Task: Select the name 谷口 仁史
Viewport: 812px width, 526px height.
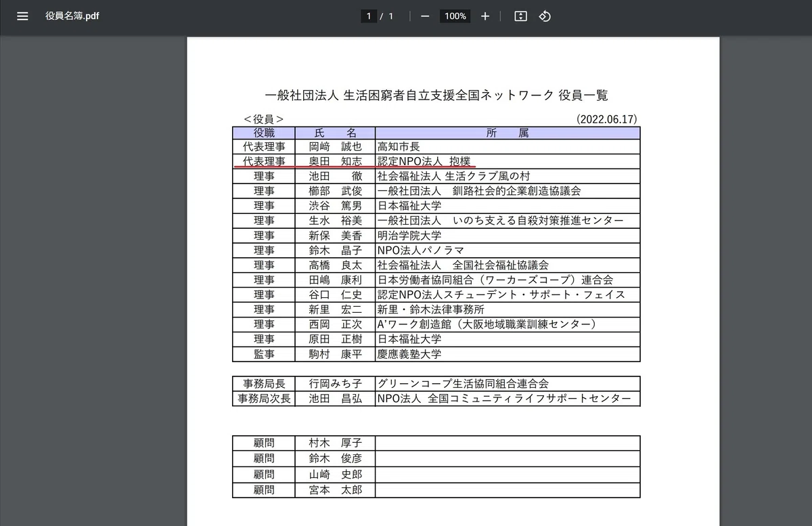Action: pos(335,295)
